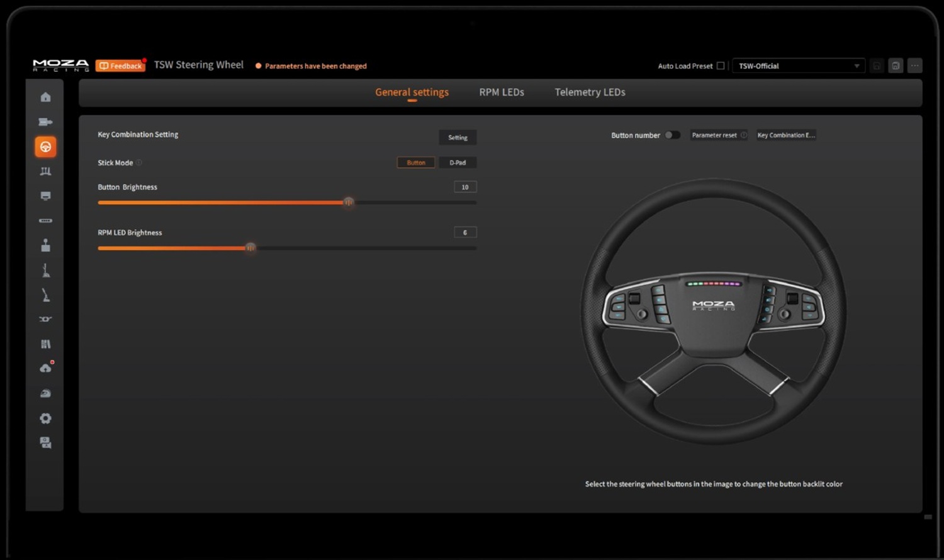Open the three-dots more options menu
The height and width of the screenshot is (560, 944).
[915, 65]
